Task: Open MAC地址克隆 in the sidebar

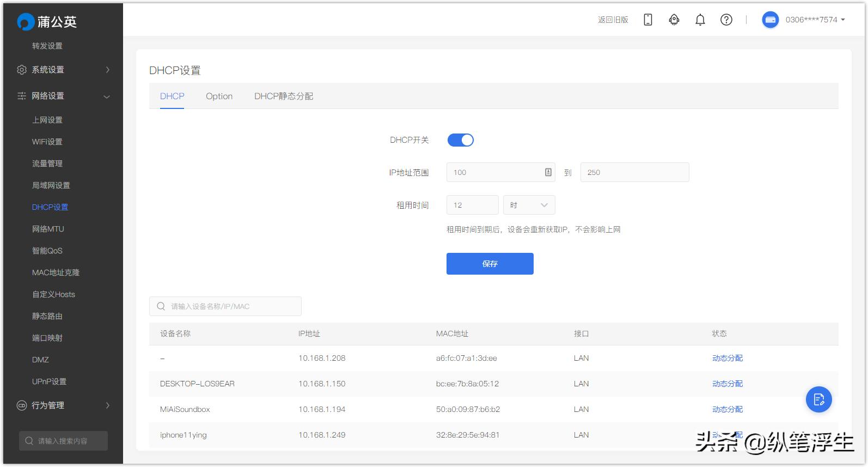Action: pyautogui.click(x=56, y=272)
